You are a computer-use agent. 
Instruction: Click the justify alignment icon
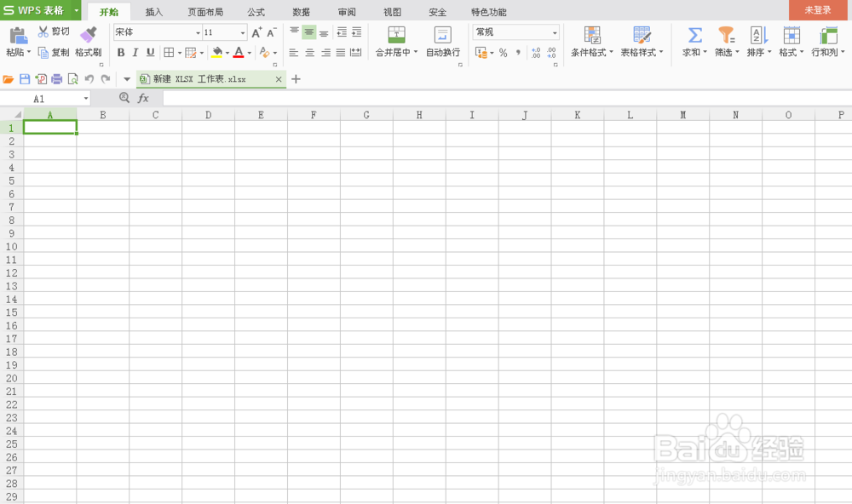point(341,52)
